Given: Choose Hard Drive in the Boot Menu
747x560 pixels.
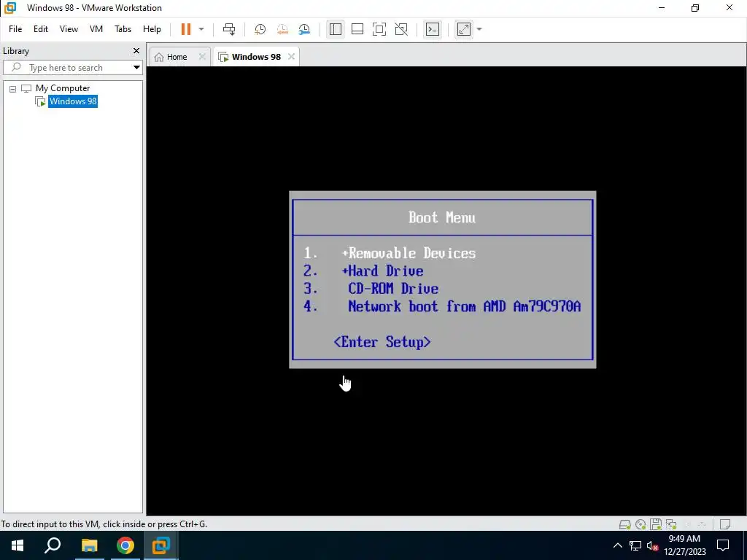Looking at the screenshot, I should [x=382, y=271].
